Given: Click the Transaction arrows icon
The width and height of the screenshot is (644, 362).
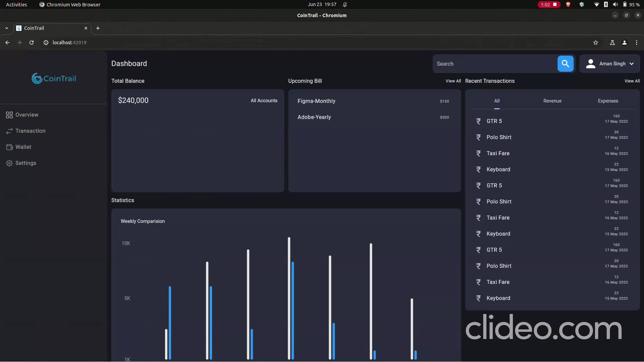Looking at the screenshot, I should pos(9,131).
